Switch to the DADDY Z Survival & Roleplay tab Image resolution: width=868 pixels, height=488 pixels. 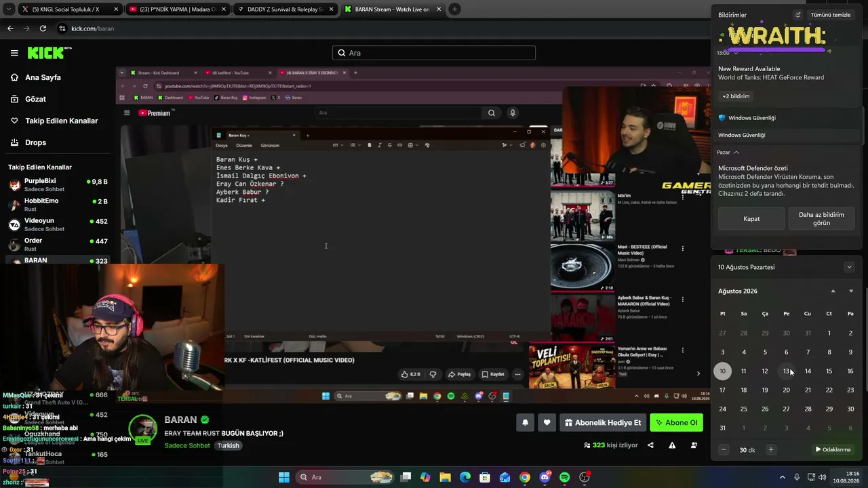pyautogui.click(x=285, y=9)
